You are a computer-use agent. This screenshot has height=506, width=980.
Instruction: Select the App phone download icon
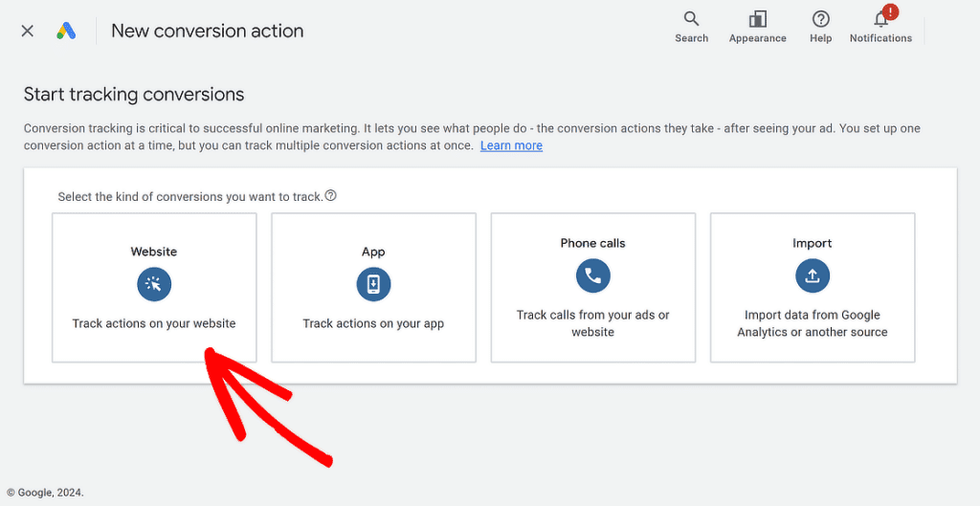coord(373,284)
